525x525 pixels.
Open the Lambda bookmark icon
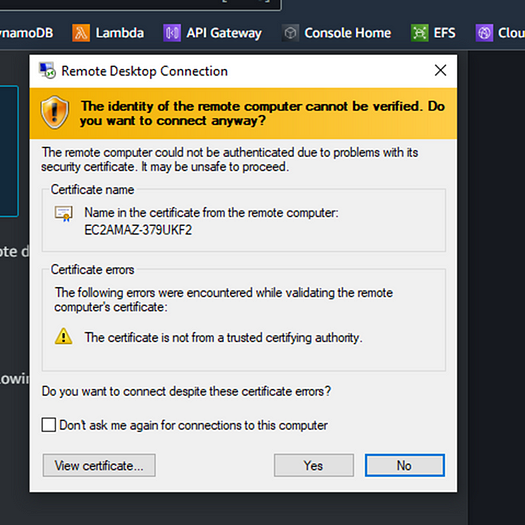81,33
